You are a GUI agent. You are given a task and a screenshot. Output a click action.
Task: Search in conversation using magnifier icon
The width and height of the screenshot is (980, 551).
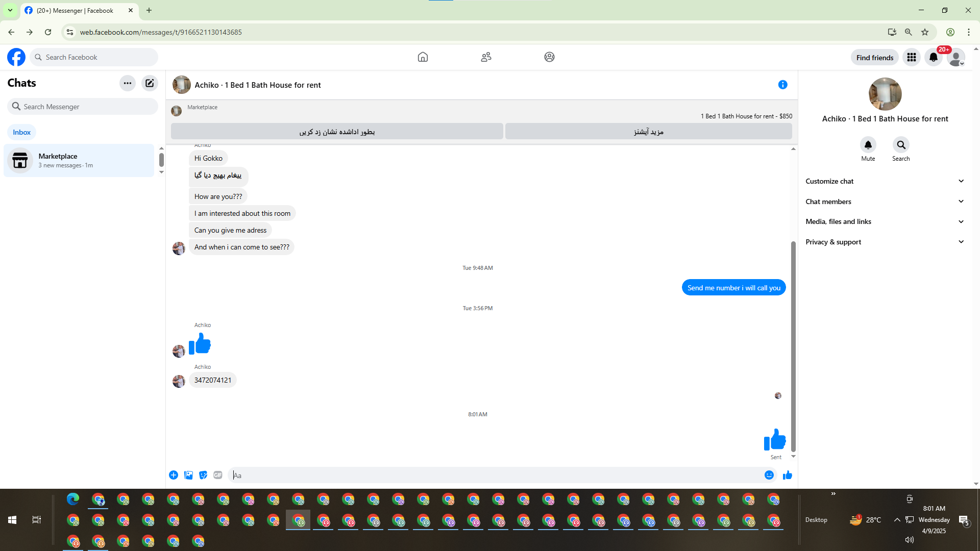(x=901, y=145)
